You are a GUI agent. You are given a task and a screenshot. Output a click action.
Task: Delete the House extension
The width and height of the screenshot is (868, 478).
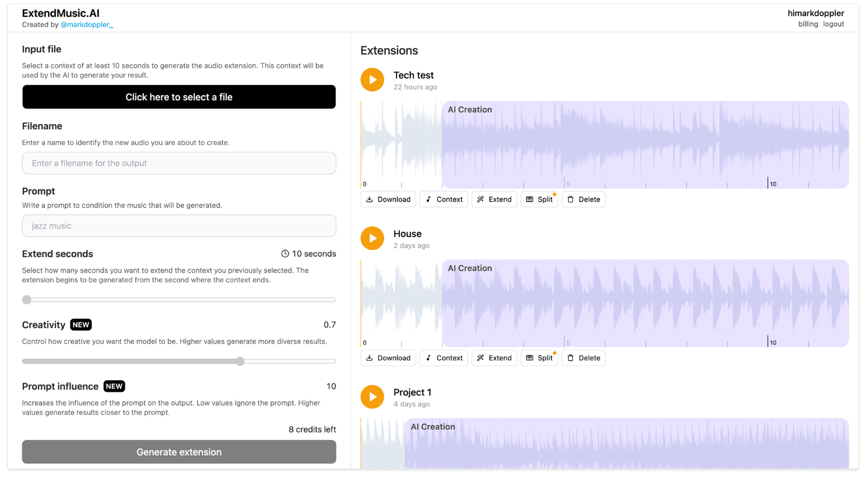583,358
